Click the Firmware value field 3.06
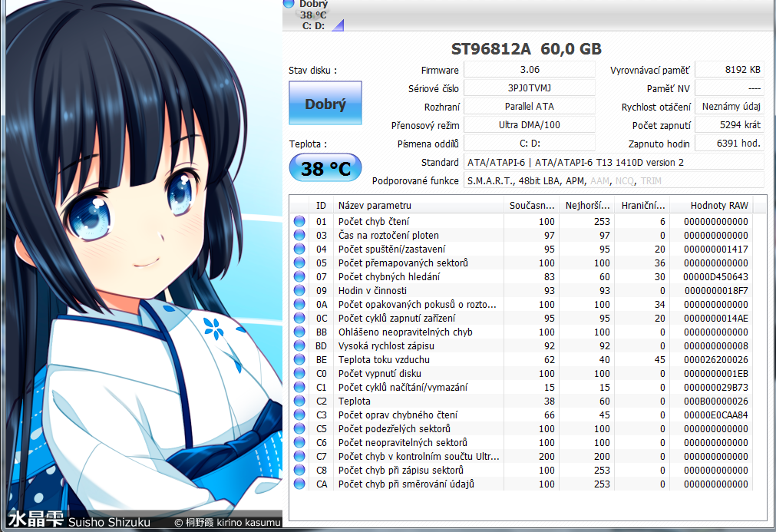This screenshot has width=776, height=532. pos(530,70)
